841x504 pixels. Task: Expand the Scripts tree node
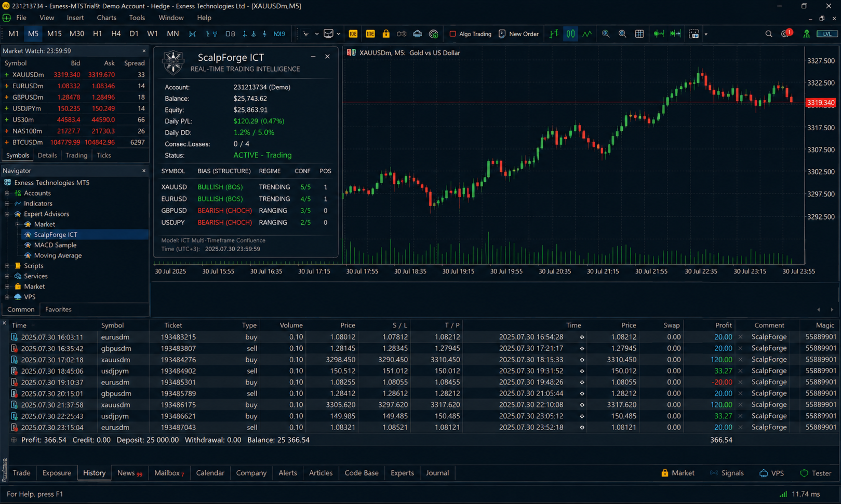click(x=7, y=266)
